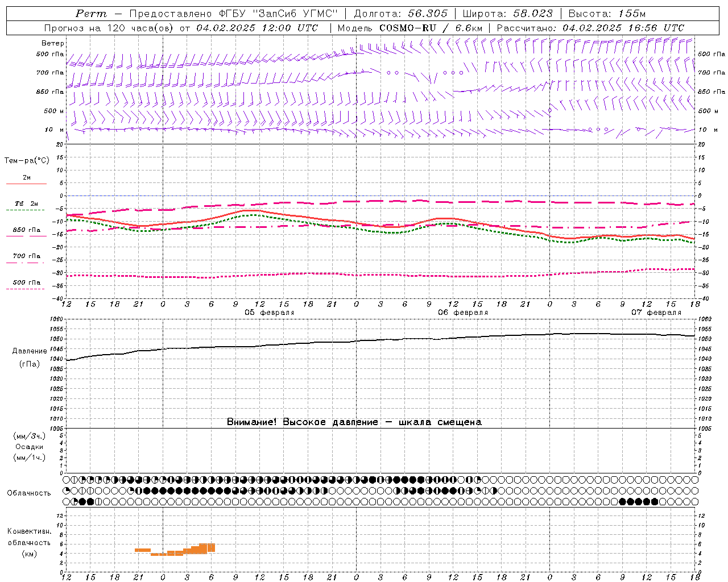Click the date label "06 февраля"

pyautogui.click(x=463, y=313)
